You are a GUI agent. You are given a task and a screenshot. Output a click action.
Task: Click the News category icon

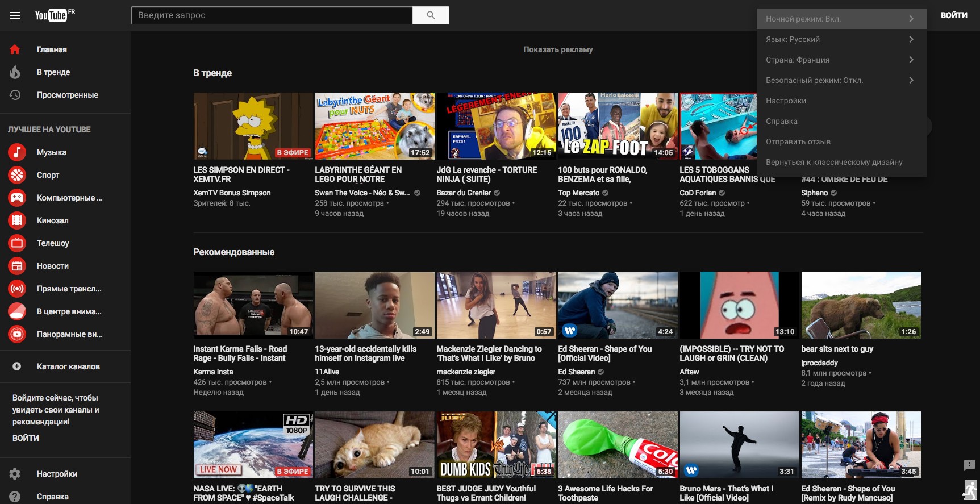coord(17,266)
